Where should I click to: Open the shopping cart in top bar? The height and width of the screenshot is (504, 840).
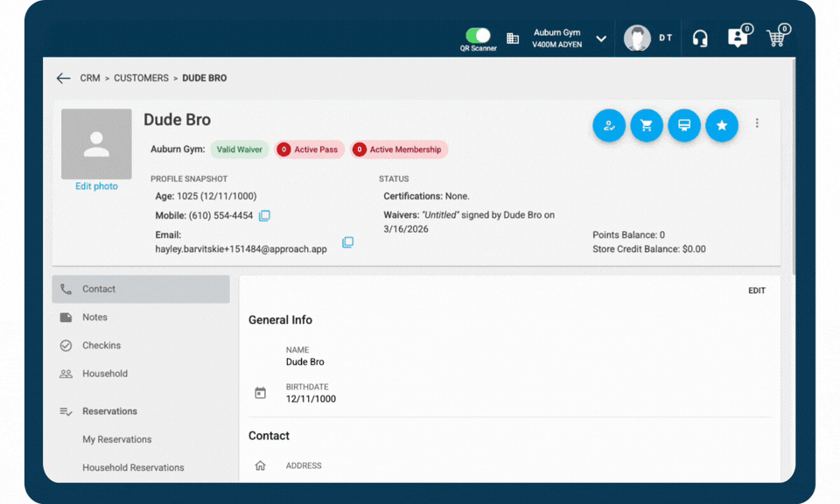pos(775,38)
